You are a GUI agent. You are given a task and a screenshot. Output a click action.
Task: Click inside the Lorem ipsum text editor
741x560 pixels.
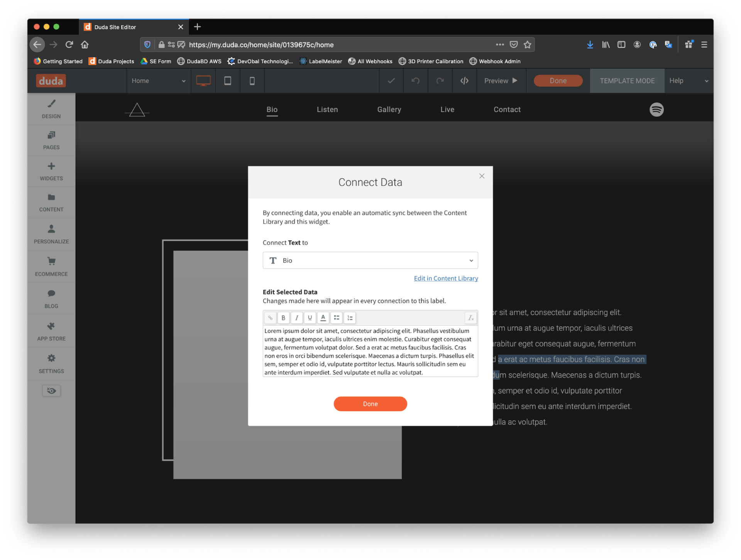pyautogui.click(x=370, y=351)
